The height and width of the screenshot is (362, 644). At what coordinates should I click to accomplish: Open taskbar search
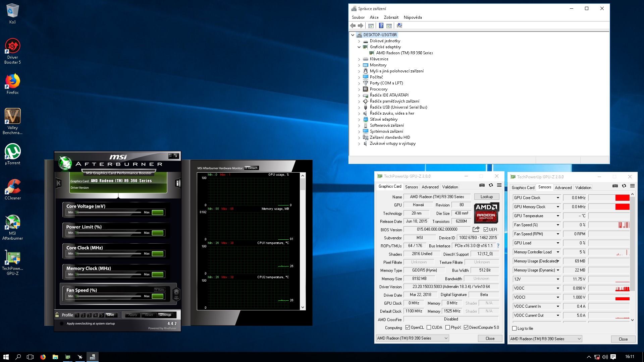coord(18,357)
